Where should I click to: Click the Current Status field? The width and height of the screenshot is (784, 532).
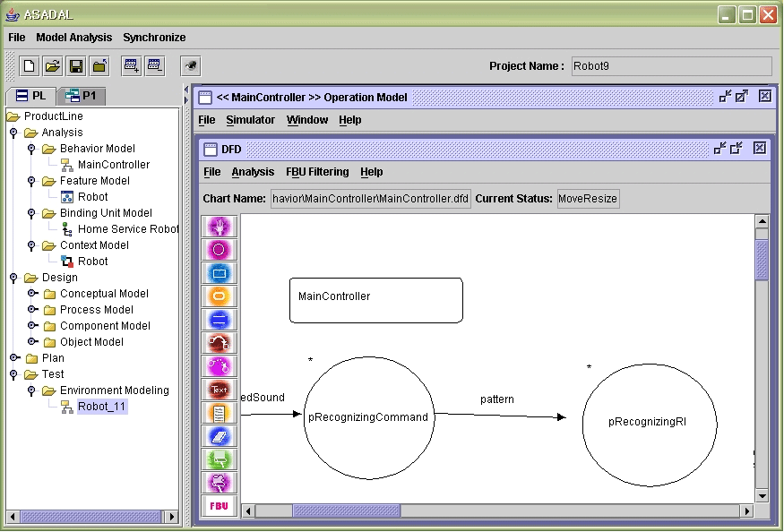[x=588, y=199]
